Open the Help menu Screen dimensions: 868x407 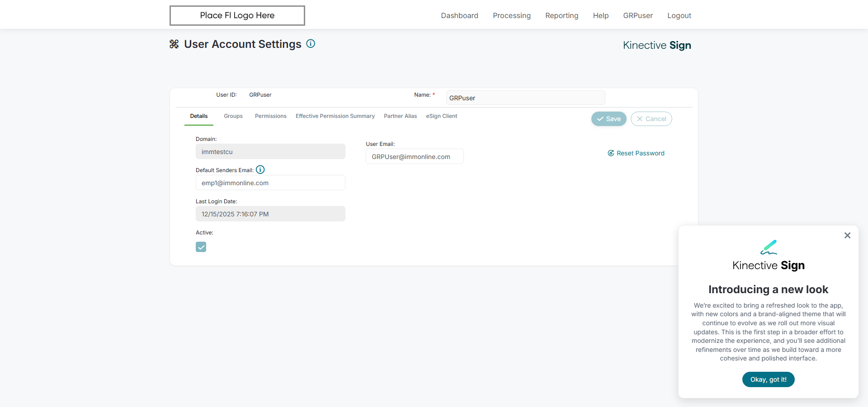coord(601,15)
